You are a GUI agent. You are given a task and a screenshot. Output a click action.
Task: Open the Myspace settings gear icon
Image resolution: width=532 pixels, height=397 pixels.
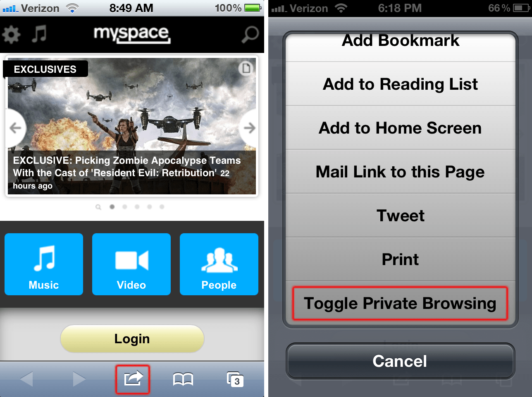pos(11,34)
